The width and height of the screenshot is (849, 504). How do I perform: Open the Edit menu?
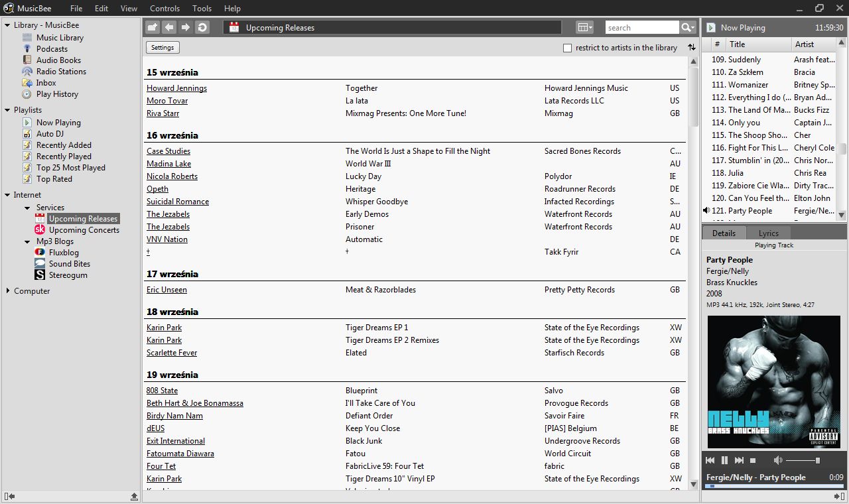click(x=101, y=9)
